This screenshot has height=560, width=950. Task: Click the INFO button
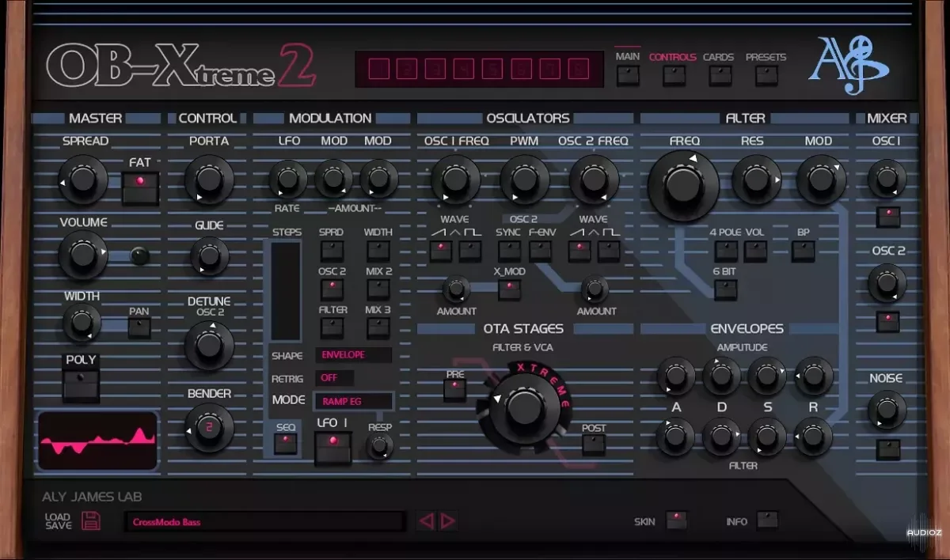coord(767,520)
